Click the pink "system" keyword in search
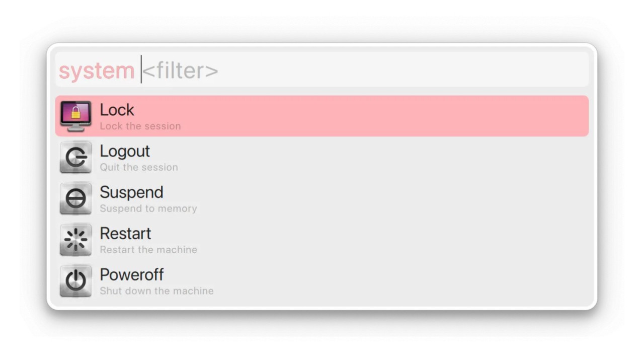The image size is (644, 360). (97, 70)
